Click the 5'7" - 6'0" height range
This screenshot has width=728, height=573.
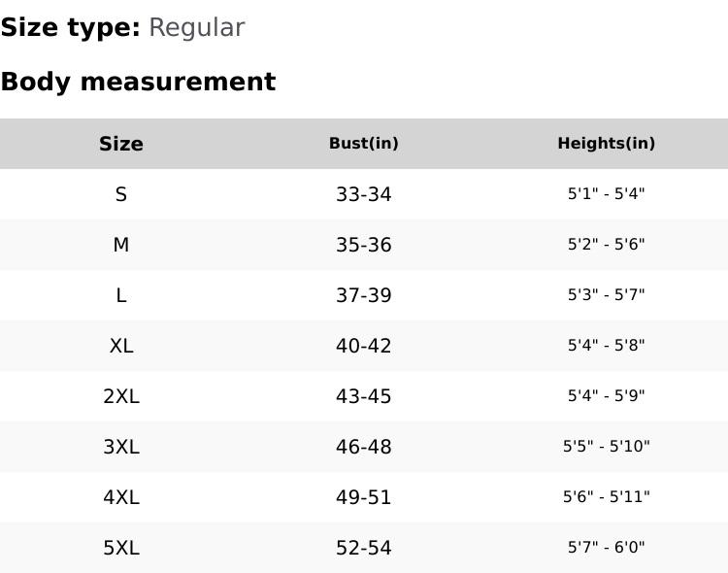tap(606, 548)
